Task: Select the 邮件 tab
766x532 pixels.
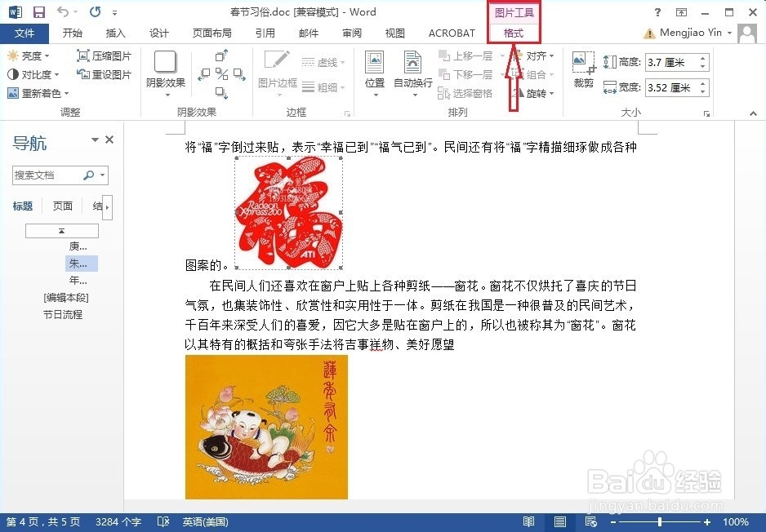Action: click(x=308, y=33)
